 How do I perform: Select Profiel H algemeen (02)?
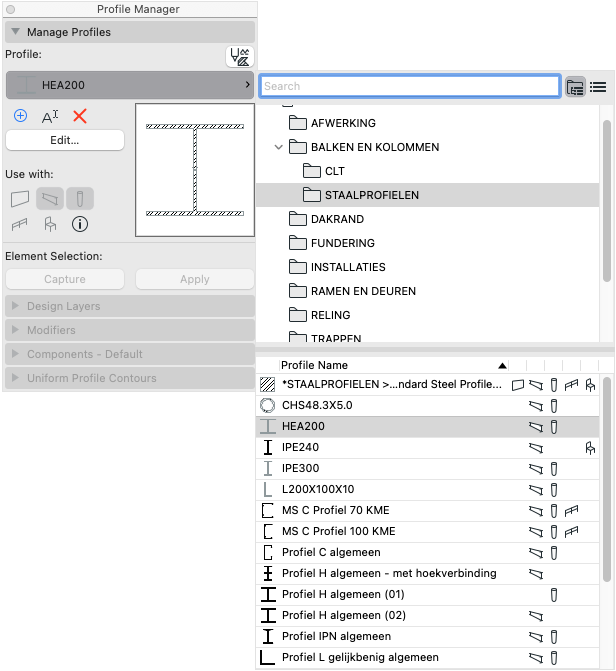pos(427,615)
